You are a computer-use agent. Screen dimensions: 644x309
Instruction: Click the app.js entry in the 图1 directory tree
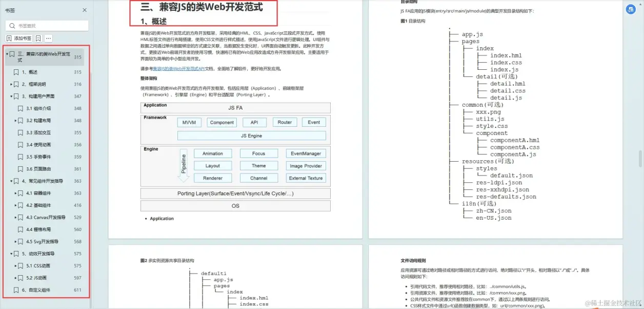point(472,34)
